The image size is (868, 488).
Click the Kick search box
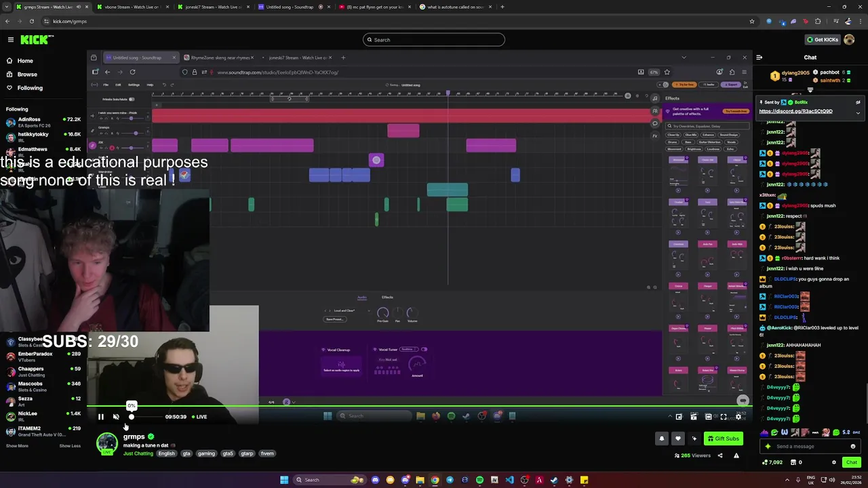click(434, 40)
